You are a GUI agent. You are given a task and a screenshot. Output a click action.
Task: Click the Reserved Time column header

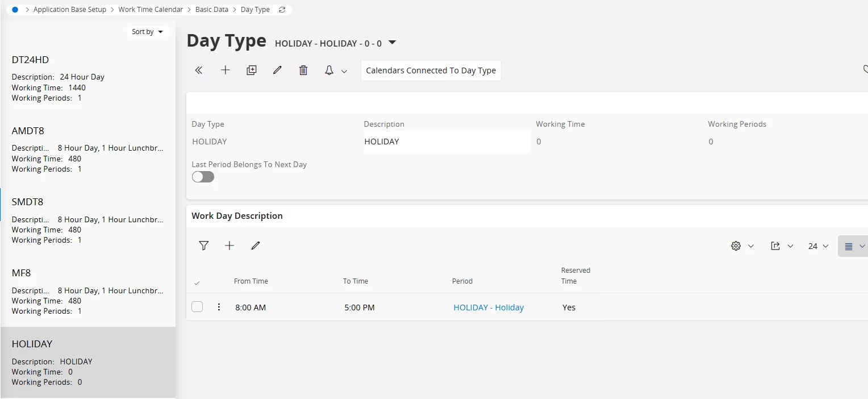click(576, 276)
